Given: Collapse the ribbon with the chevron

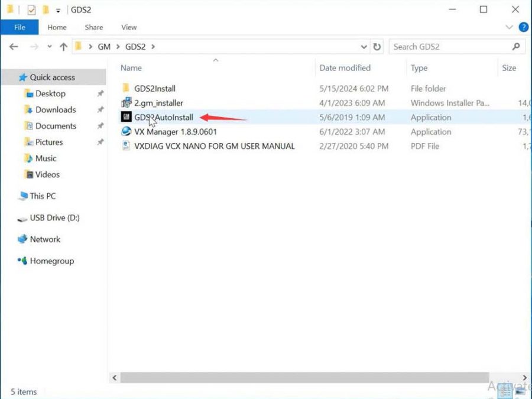Looking at the screenshot, I should (x=509, y=27).
